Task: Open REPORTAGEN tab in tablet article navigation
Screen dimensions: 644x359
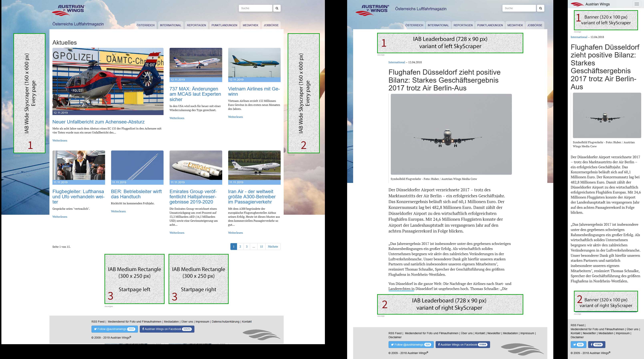Action: 463,25
